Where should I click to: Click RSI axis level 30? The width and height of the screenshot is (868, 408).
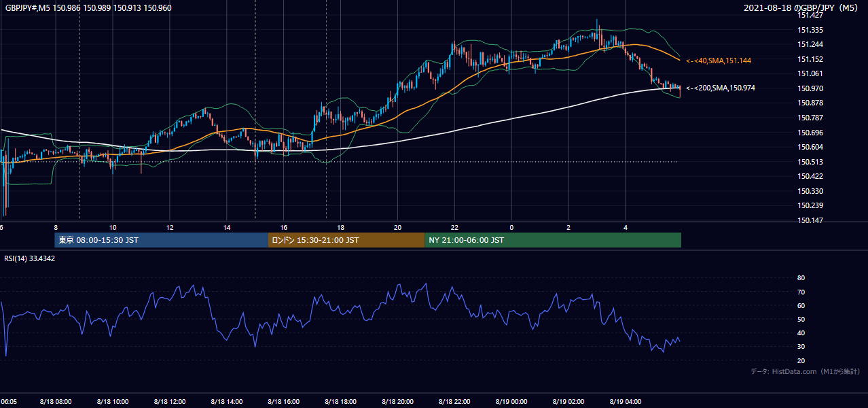(x=801, y=347)
